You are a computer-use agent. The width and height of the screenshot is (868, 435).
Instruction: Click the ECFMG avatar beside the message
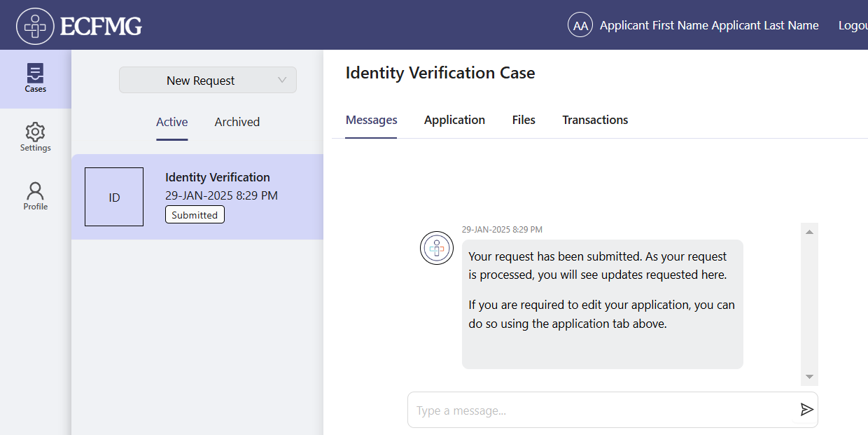tap(436, 248)
